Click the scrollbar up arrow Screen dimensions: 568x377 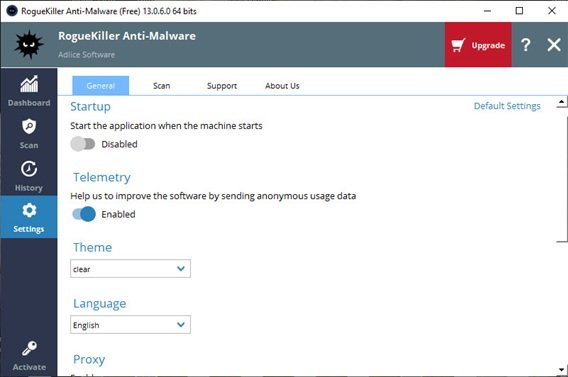click(561, 102)
